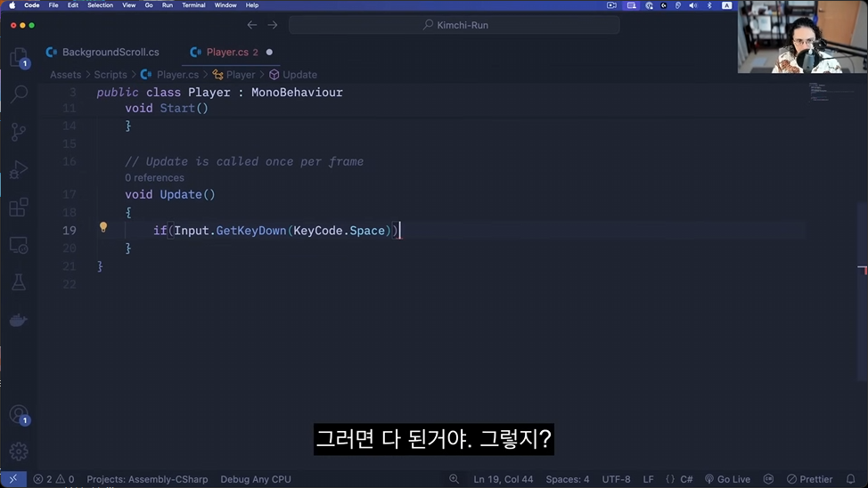Open the Help menu

(x=252, y=5)
